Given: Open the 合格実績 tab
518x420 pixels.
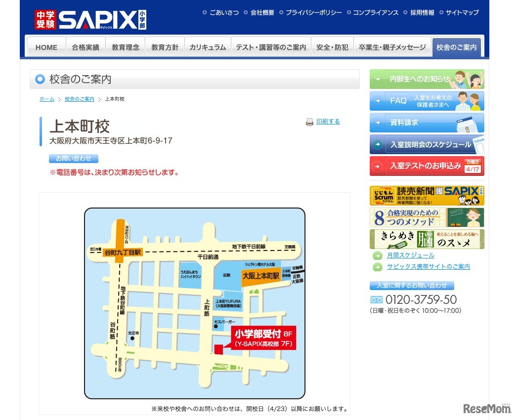Looking at the screenshot, I should [x=86, y=47].
